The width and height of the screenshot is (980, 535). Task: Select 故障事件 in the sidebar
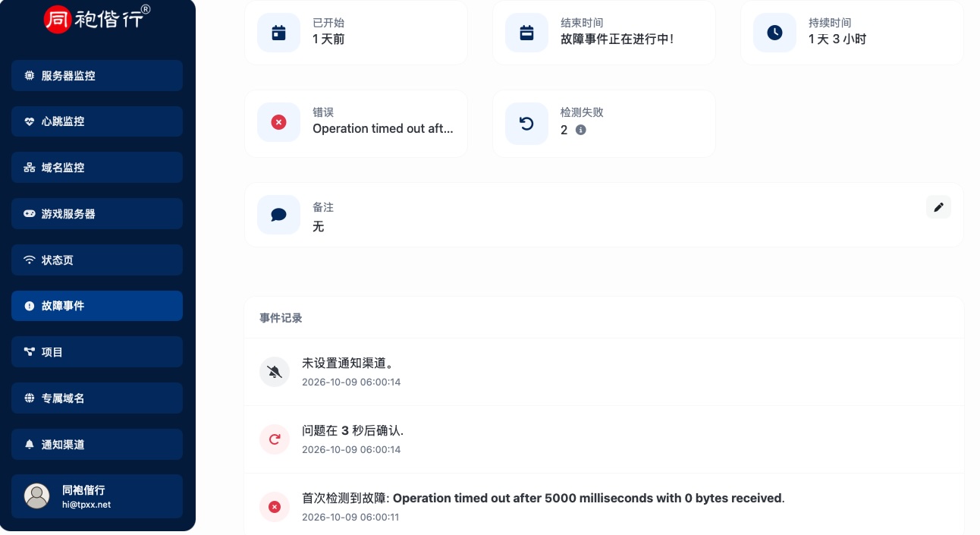[97, 306]
